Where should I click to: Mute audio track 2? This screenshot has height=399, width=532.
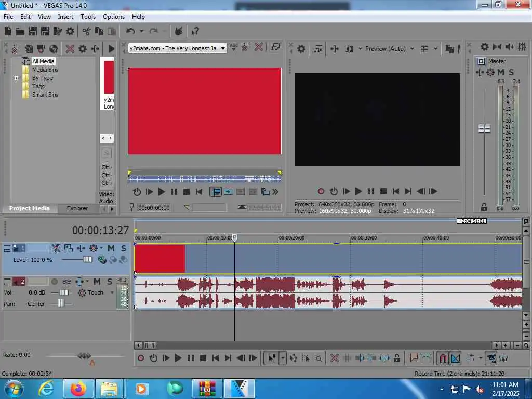click(x=97, y=282)
